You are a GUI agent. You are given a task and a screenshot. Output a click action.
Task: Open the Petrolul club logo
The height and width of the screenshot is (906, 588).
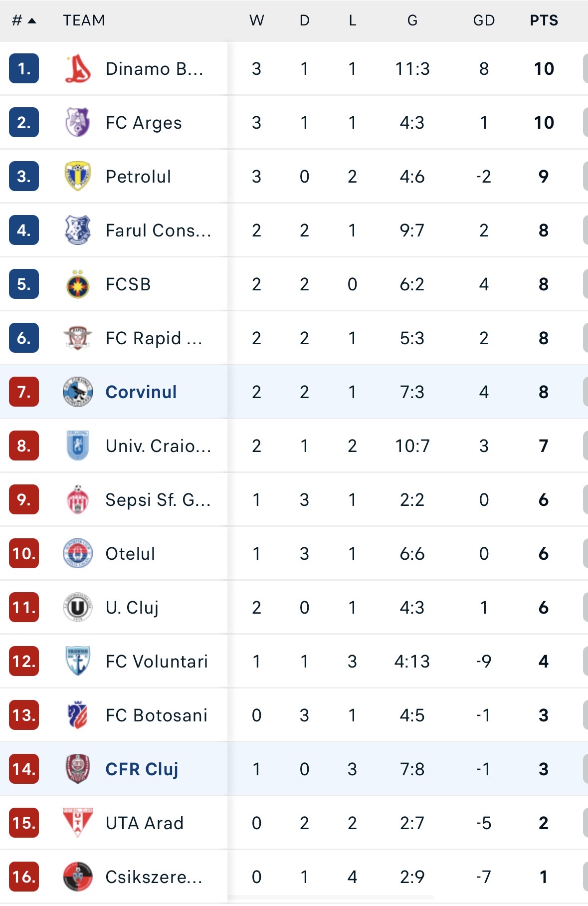pyautogui.click(x=78, y=177)
